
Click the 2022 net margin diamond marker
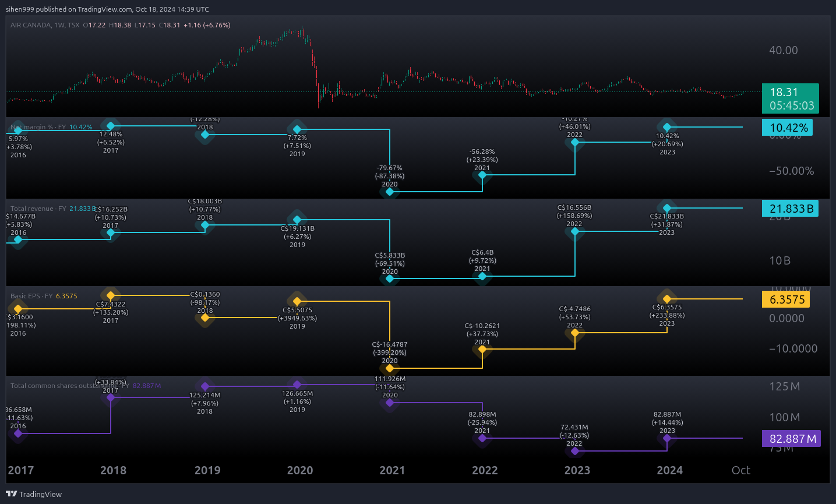pyautogui.click(x=575, y=142)
